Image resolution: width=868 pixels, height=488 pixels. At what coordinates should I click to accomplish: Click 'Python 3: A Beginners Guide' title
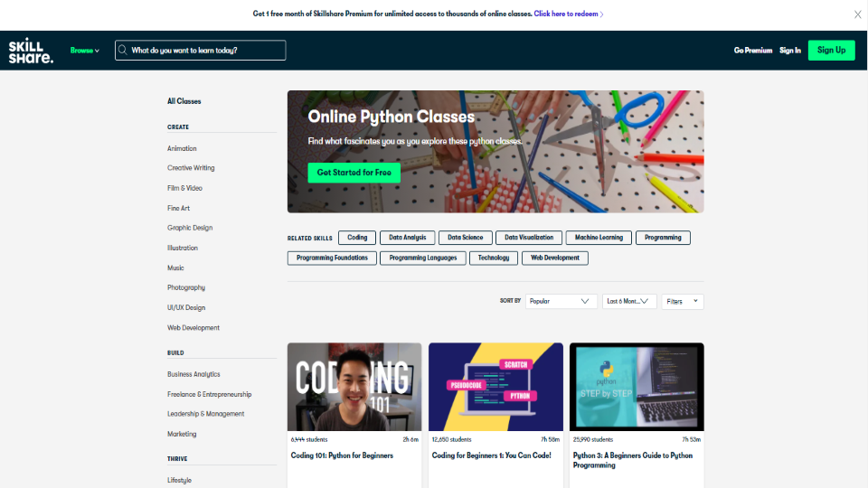click(x=633, y=460)
